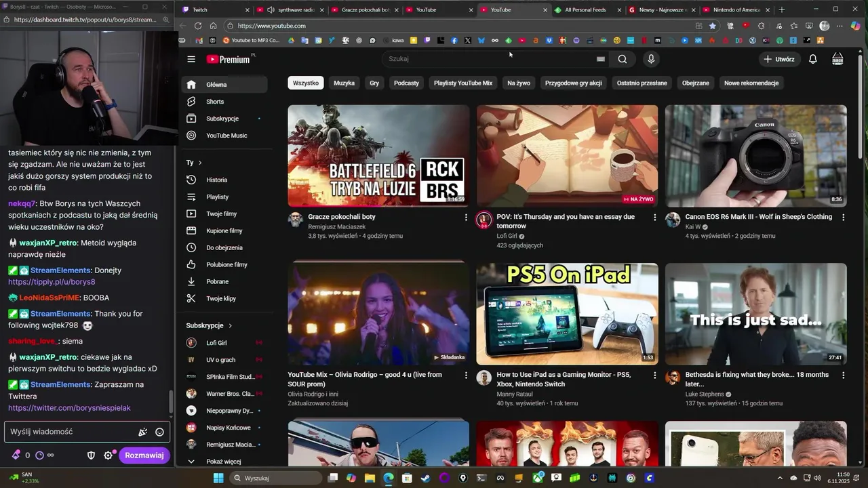
Task: Open more options for the Bethesda video
Action: (x=844, y=375)
